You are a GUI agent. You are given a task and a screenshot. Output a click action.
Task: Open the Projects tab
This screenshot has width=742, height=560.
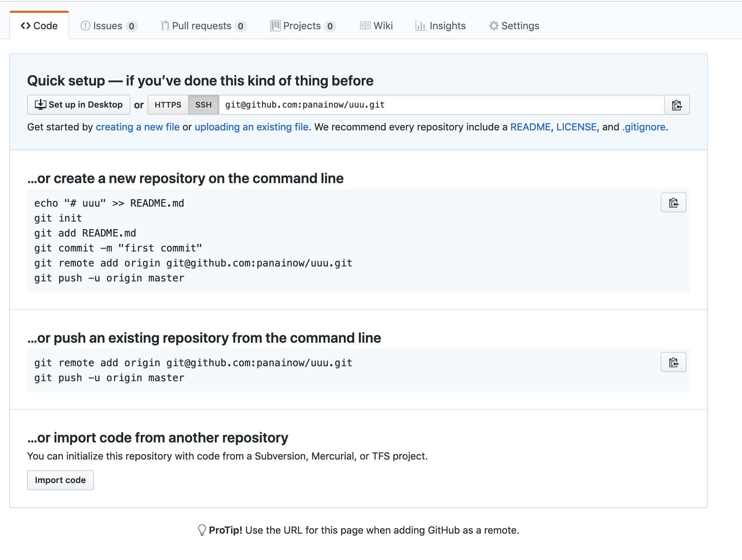click(303, 26)
